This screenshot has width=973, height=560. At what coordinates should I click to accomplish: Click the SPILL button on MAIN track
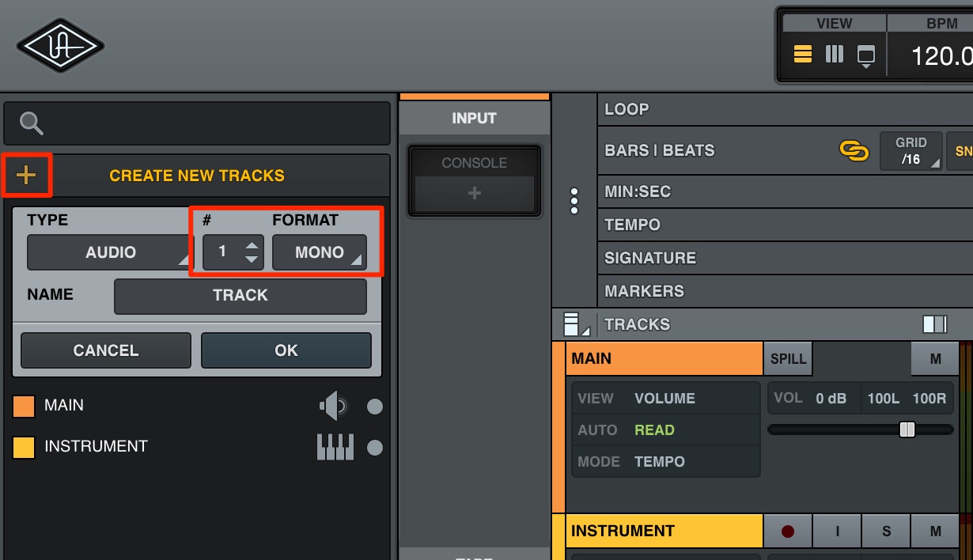pyautogui.click(x=789, y=358)
